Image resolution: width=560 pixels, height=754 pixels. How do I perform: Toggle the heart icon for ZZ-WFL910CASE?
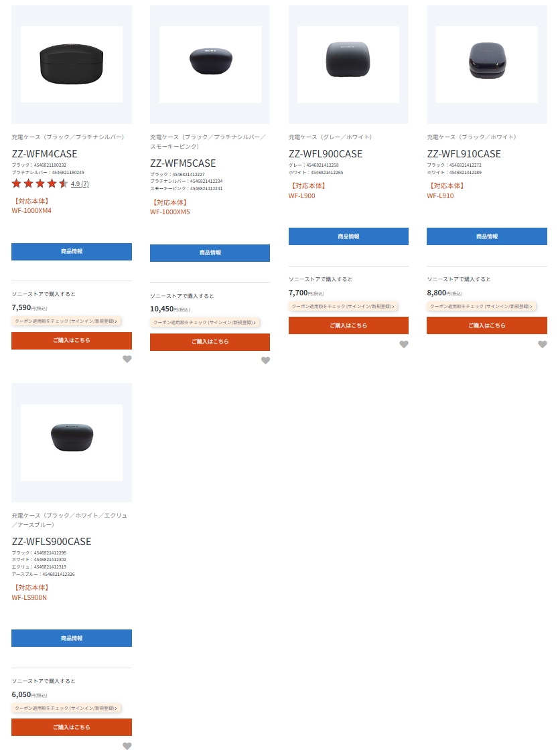click(543, 344)
